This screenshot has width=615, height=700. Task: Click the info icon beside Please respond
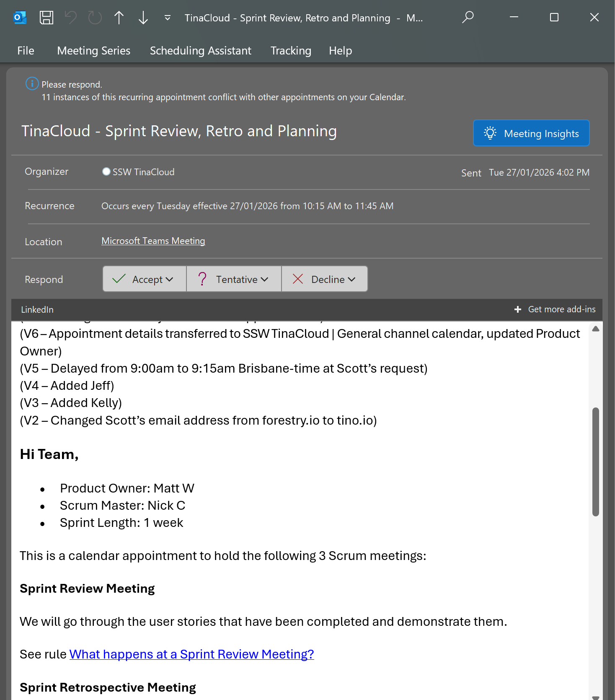(32, 84)
